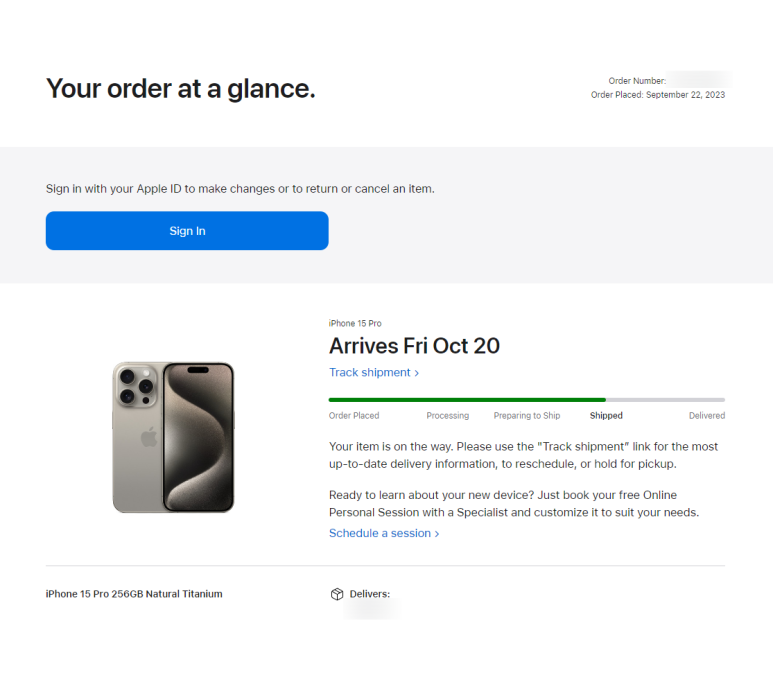Select the Processing status label
The height and width of the screenshot is (675, 773).
click(x=448, y=416)
